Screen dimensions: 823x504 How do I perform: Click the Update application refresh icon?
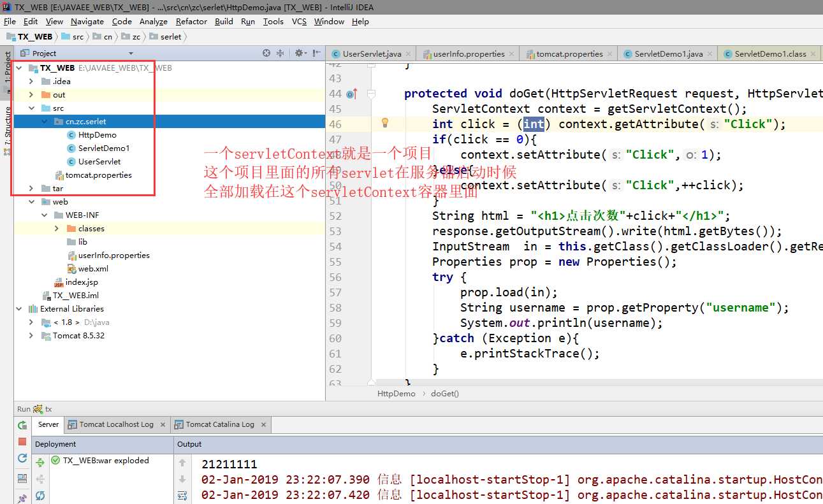(x=22, y=458)
